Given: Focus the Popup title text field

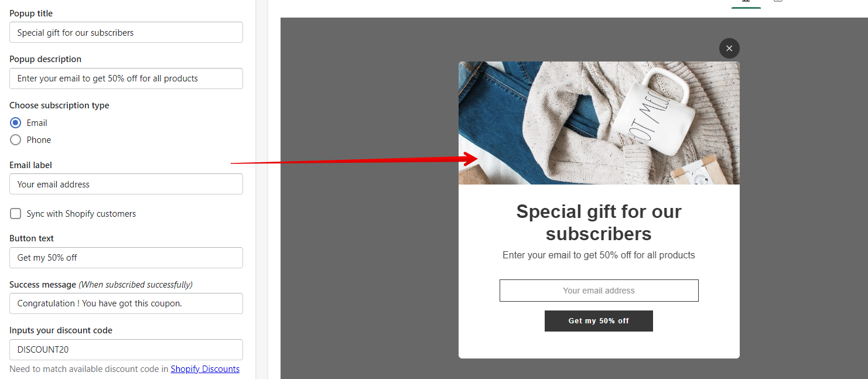Looking at the screenshot, I should [x=126, y=32].
